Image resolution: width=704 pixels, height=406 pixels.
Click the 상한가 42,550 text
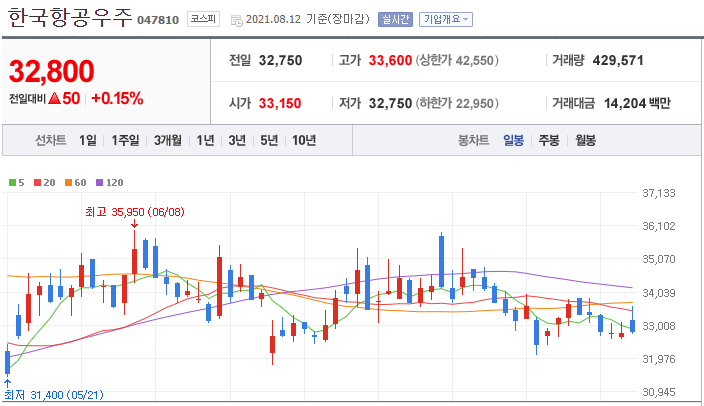pyautogui.click(x=457, y=60)
